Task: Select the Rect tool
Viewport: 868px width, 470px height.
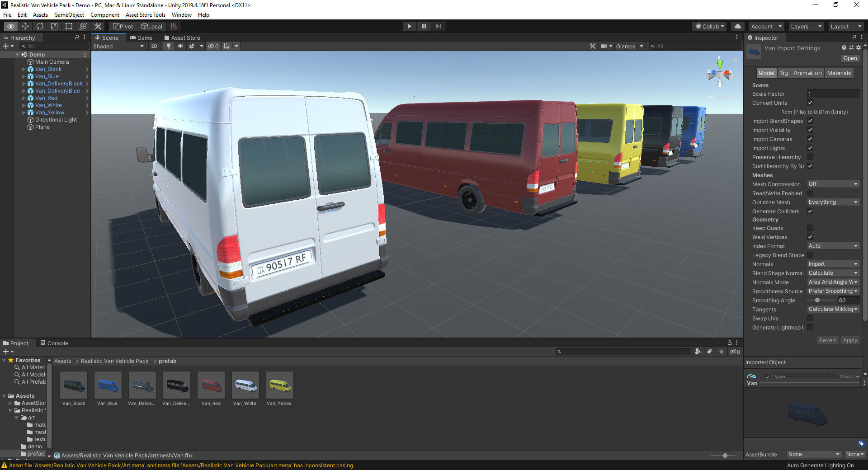Action: [69, 26]
